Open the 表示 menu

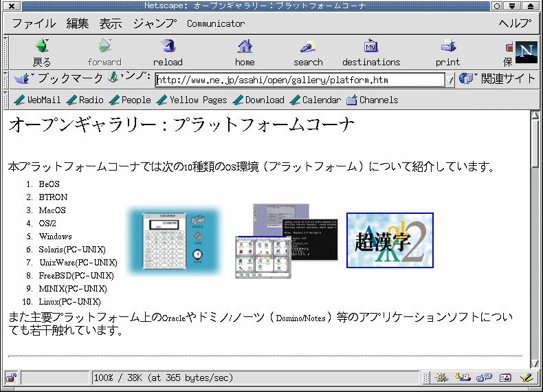(x=111, y=23)
